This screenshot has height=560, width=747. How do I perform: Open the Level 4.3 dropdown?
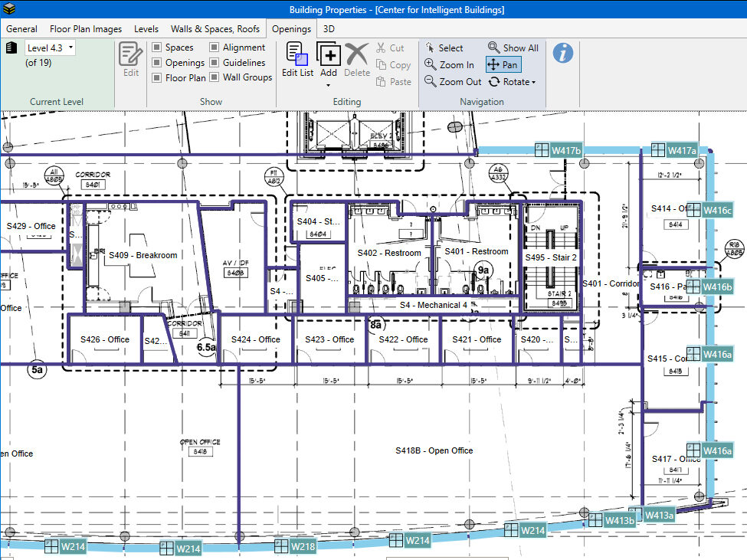(x=50, y=47)
